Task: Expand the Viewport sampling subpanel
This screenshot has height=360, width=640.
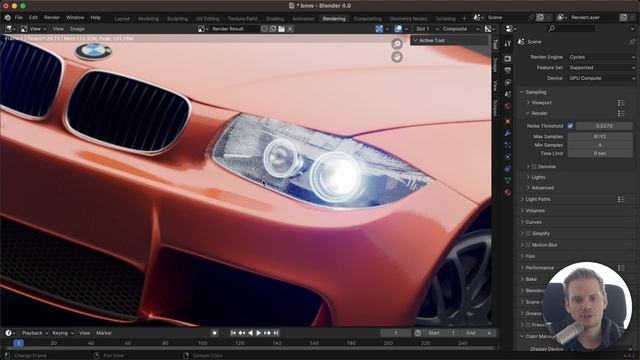Action: coord(541,103)
